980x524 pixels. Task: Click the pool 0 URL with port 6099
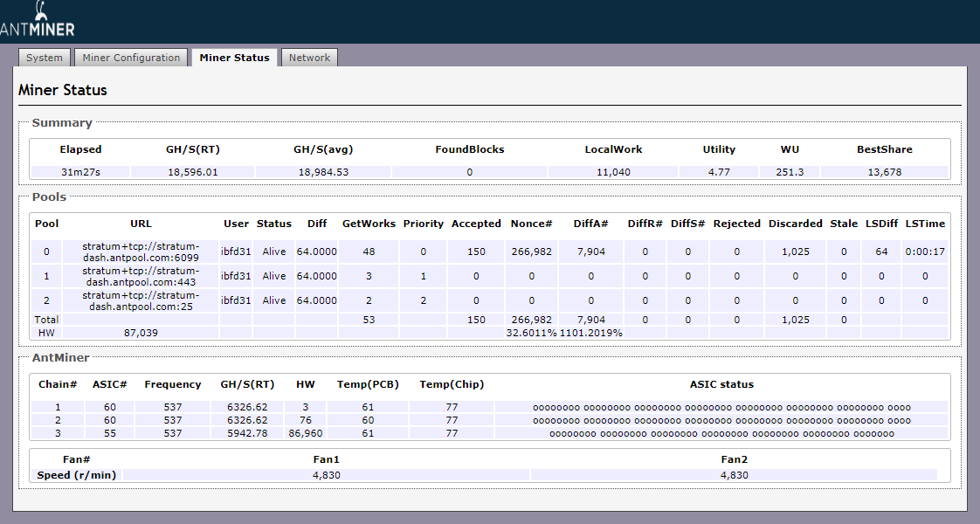[141, 252]
